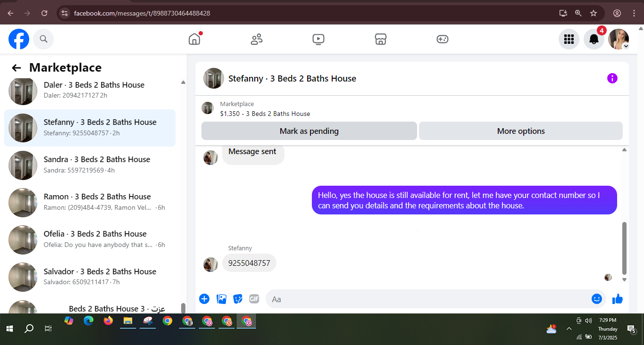Open the Video (Watch) icon
Image resolution: width=644 pixels, height=345 pixels.
click(318, 39)
